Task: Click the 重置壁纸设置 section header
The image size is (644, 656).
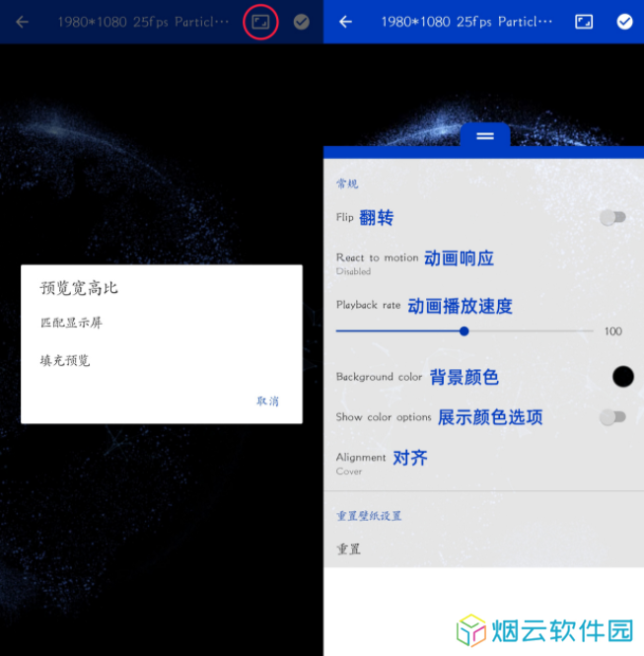Action: (x=369, y=515)
